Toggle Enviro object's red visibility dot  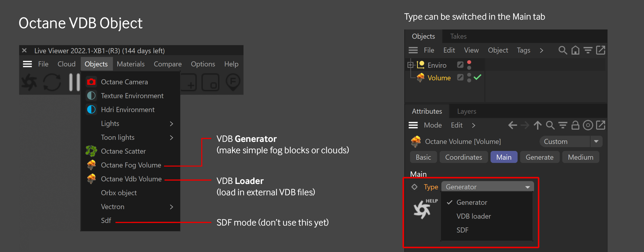coord(469,62)
